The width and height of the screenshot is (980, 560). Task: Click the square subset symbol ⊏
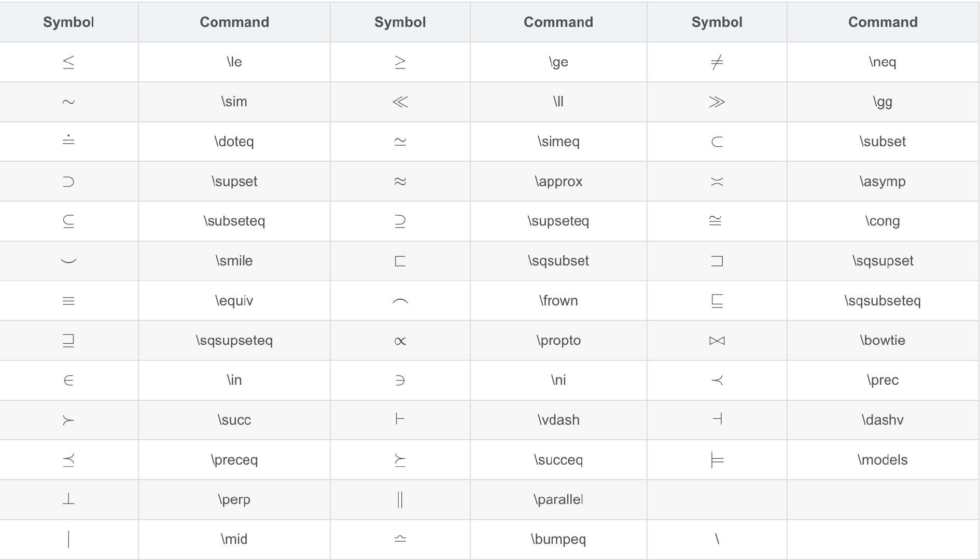400,261
